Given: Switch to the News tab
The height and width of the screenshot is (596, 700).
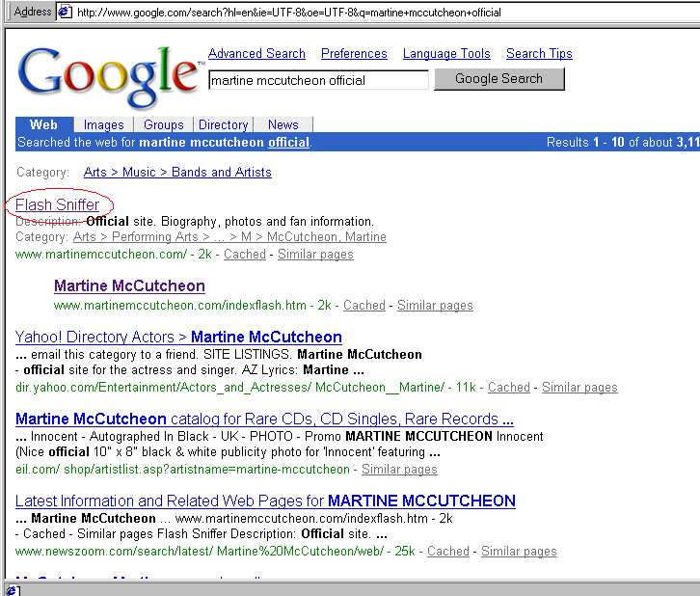Looking at the screenshot, I should [283, 124].
